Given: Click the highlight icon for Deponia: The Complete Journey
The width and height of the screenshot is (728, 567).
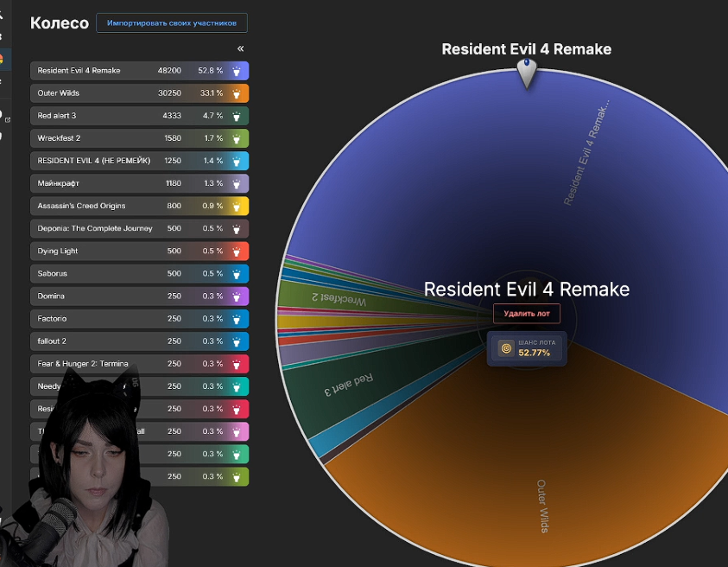Looking at the screenshot, I should coord(237,229).
